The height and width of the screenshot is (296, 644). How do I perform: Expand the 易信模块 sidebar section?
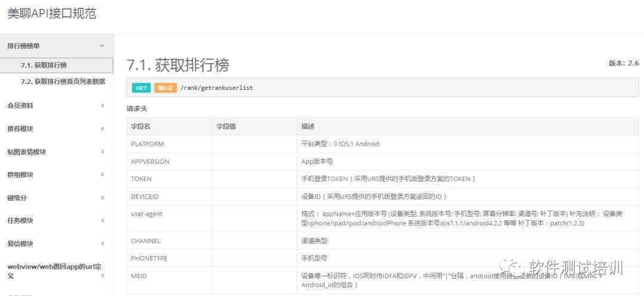tap(56, 244)
